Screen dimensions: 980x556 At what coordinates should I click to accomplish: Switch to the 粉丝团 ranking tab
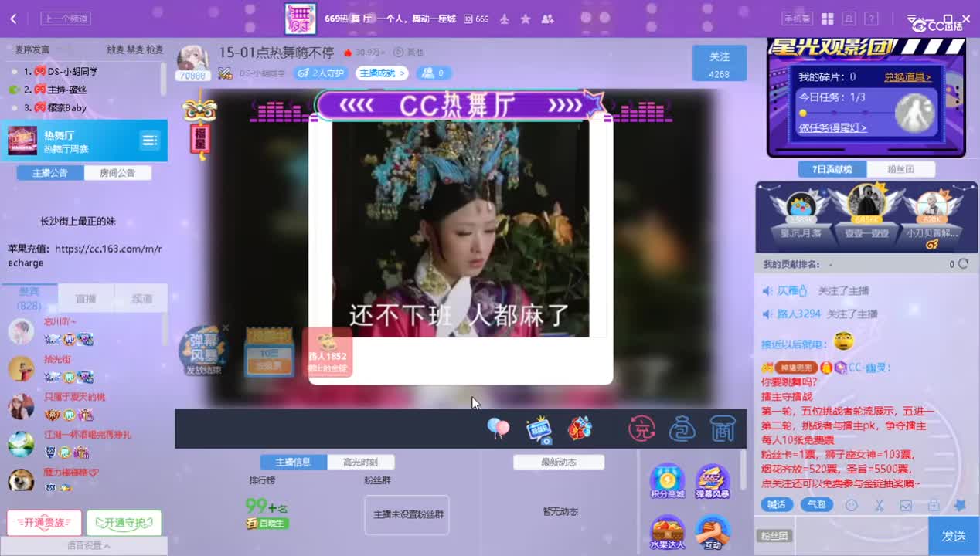(900, 169)
